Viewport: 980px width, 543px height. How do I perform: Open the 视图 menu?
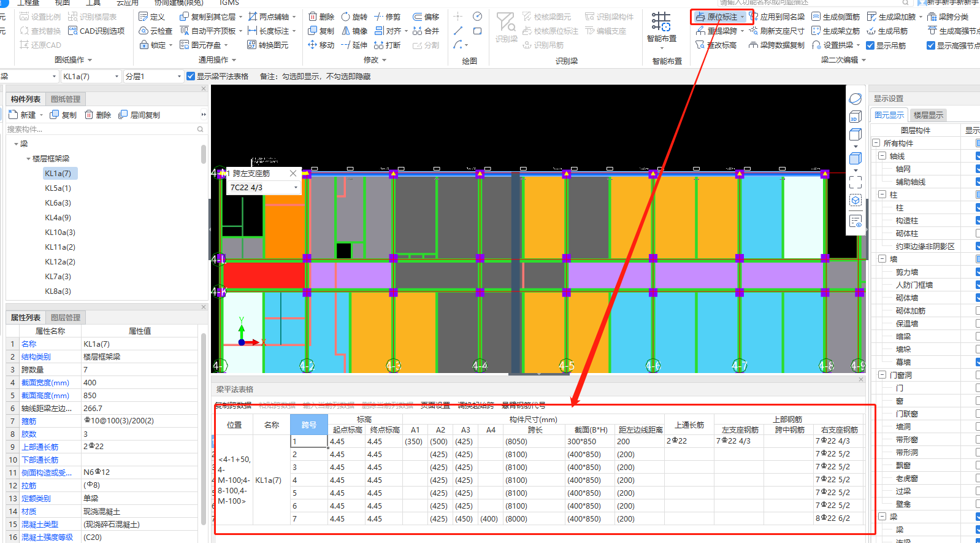click(x=62, y=3)
